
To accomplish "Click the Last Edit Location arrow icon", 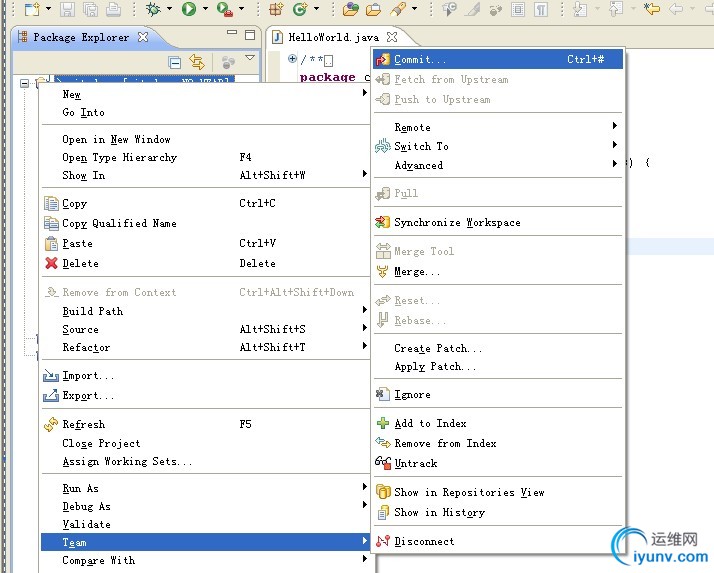I will pyautogui.click(x=652, y=9).
